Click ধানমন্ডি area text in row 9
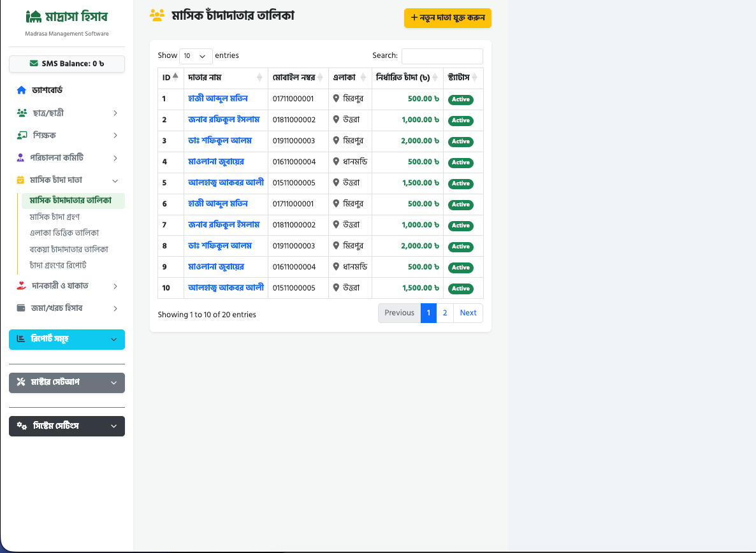This screenshot has width=756, height=553. tap(355, 267)
